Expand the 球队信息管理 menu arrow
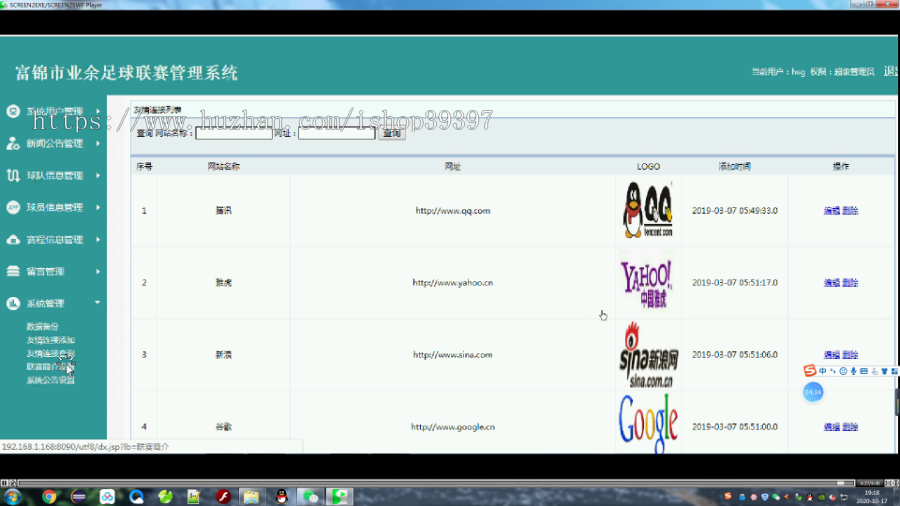This screenshot has width=900, height=506. coord(98,176)
